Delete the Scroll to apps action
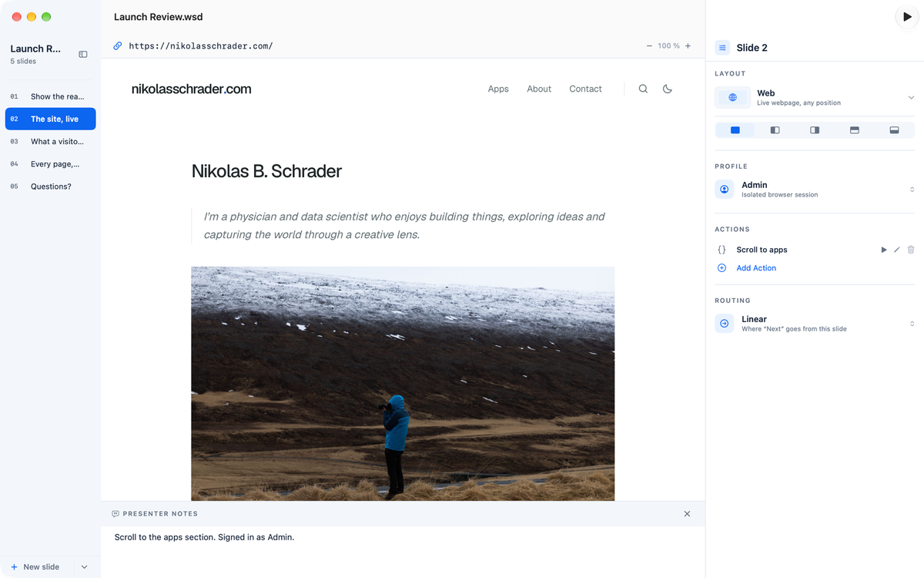Image resolution: width=924 pixels, height=578 pixels. pos(911,250)
